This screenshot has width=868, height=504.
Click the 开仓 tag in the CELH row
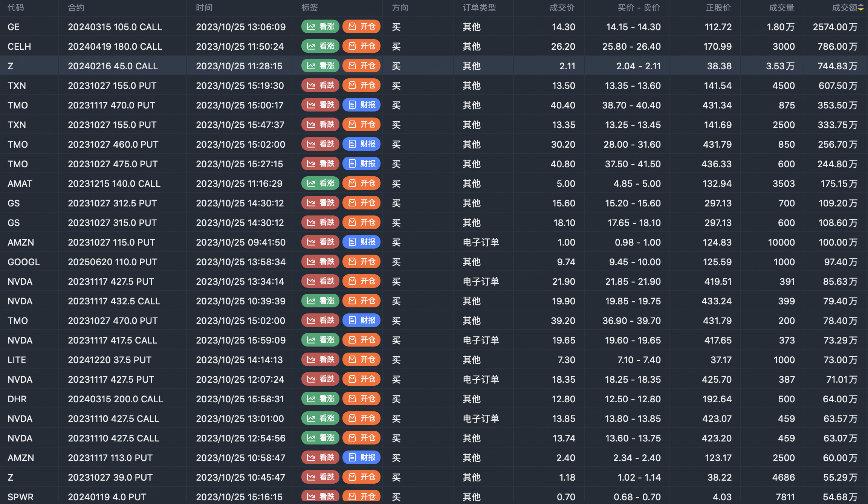coord(362,46)
